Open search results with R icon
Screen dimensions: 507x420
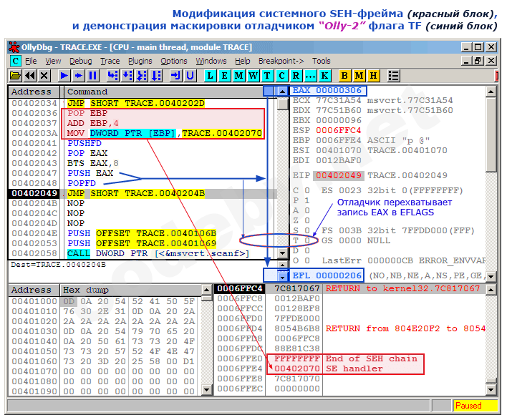(x=296, y=76)
